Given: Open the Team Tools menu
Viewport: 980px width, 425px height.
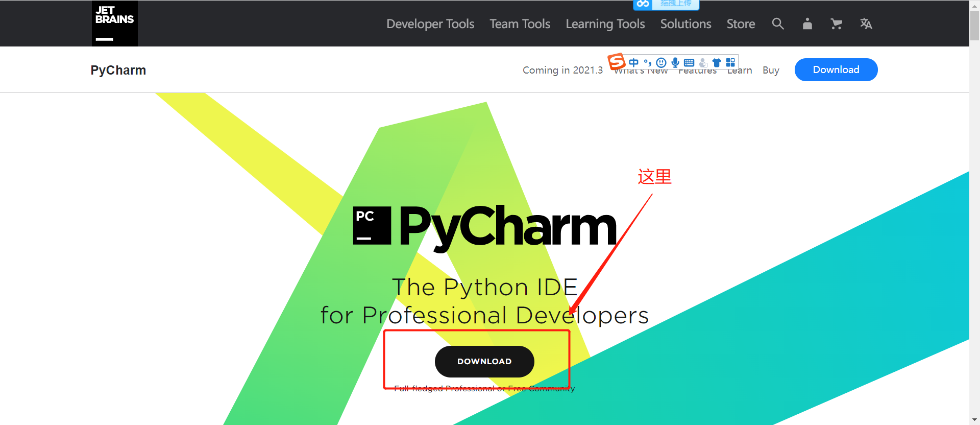Looking at the screenshot, I should 520,23.
